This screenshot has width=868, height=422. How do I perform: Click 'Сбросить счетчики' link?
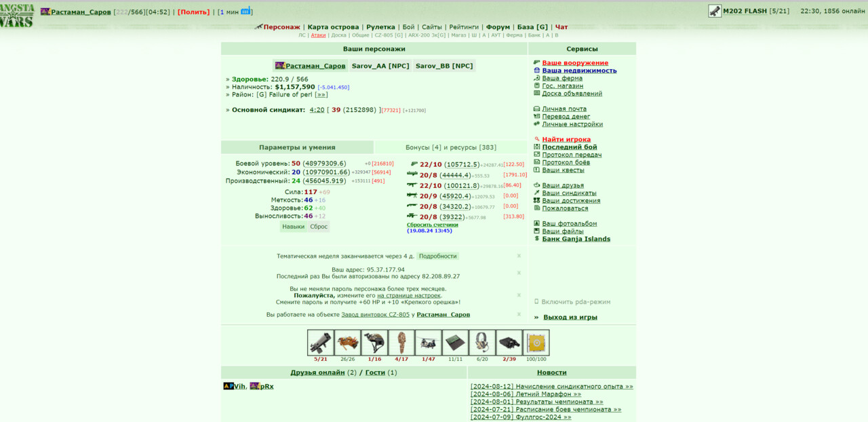[x=433, y=225]
